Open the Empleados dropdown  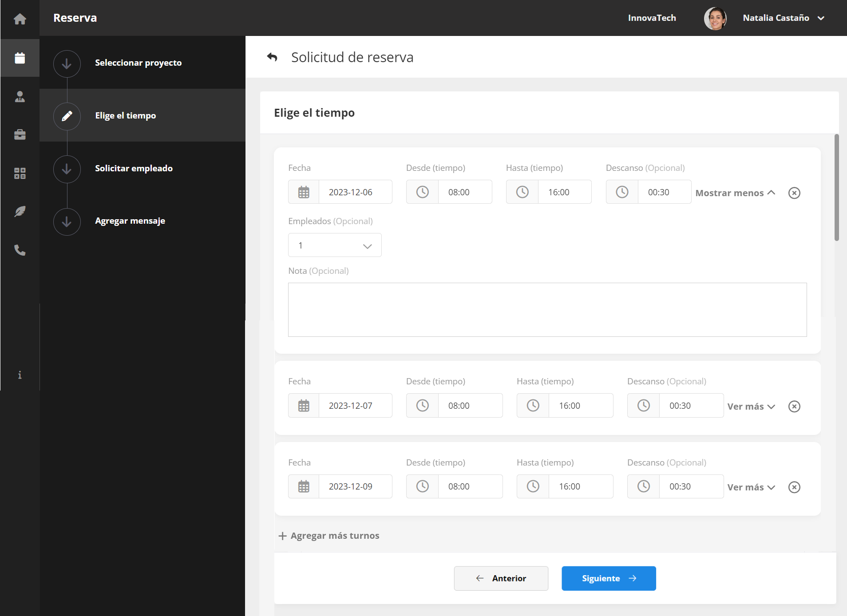click(x=335, y=245)
